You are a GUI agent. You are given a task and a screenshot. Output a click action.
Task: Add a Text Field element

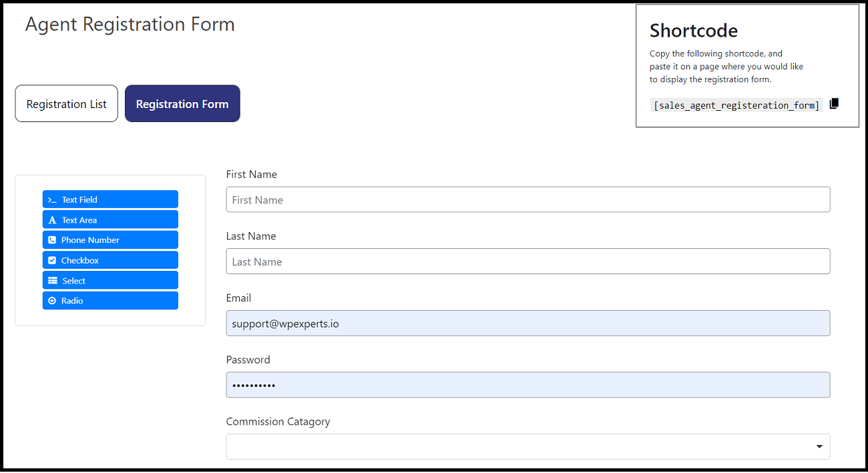coord(110,199)
